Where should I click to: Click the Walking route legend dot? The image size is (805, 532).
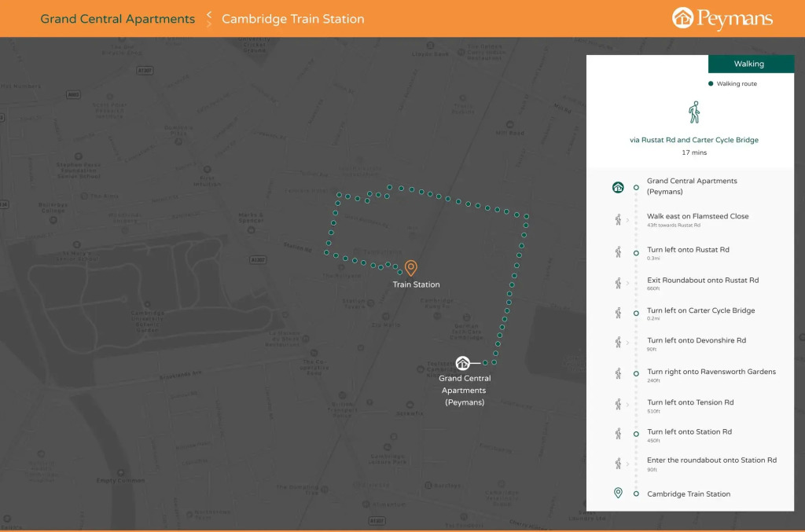(x=711, y=83)
